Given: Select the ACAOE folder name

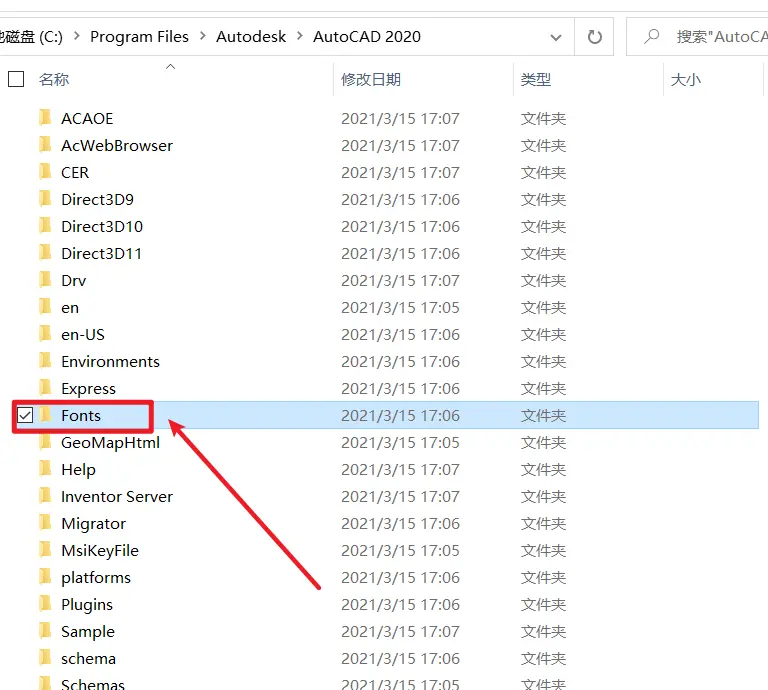Looking at the screenshot, I should coord(87,119).
